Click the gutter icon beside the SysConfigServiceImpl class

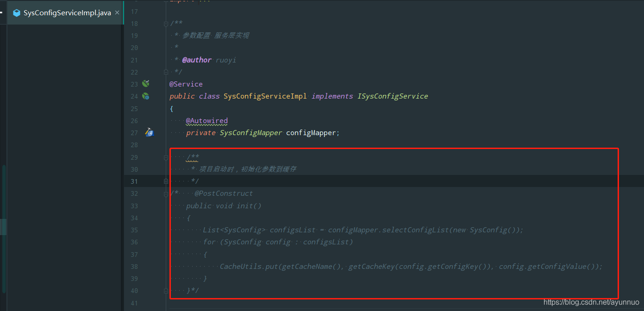(146, 96)
